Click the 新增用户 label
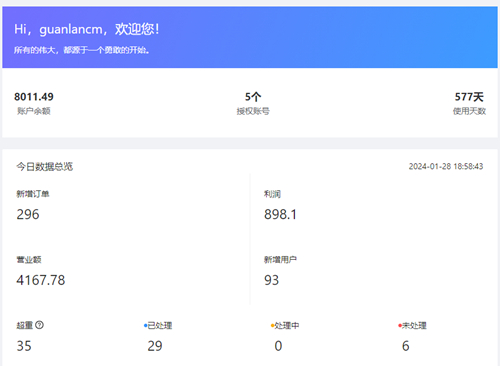Screen dimensions: 500x366 click(280, 259)
